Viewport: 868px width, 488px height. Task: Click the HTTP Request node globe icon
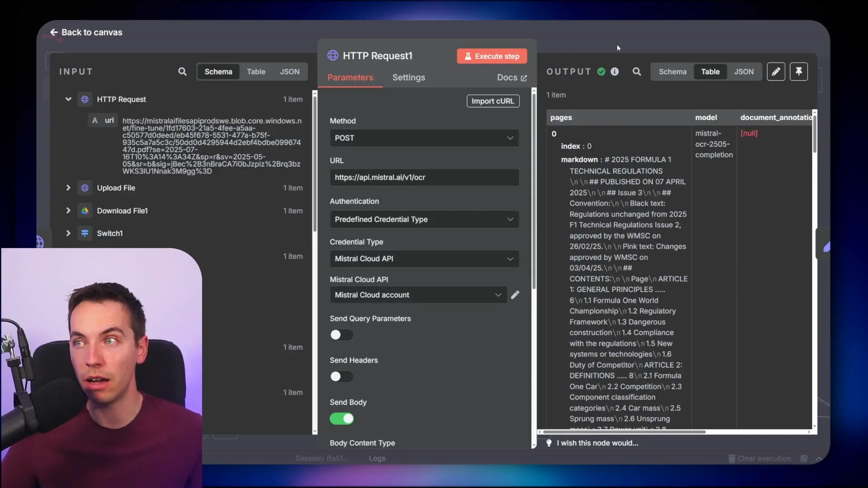click(x=85, y=99)
